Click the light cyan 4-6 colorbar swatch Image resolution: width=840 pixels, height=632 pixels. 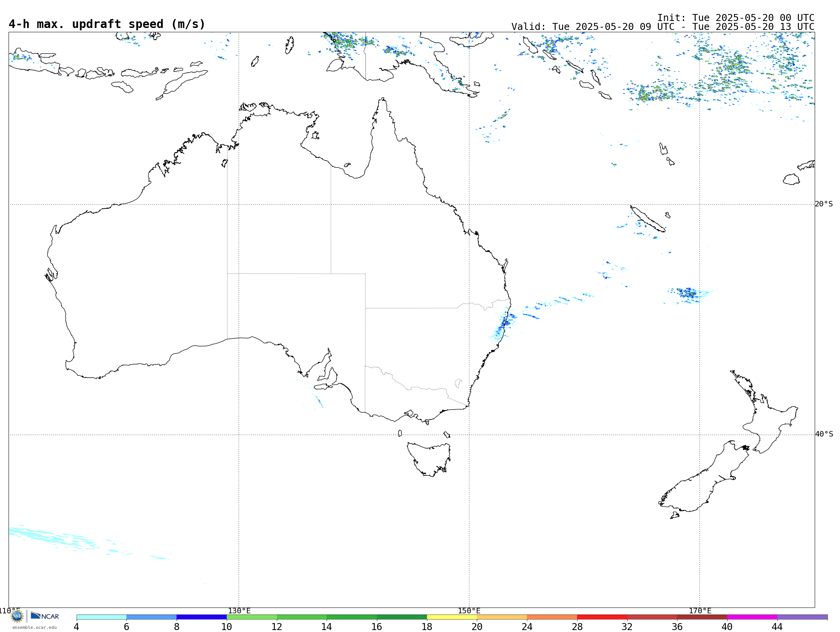101,617
